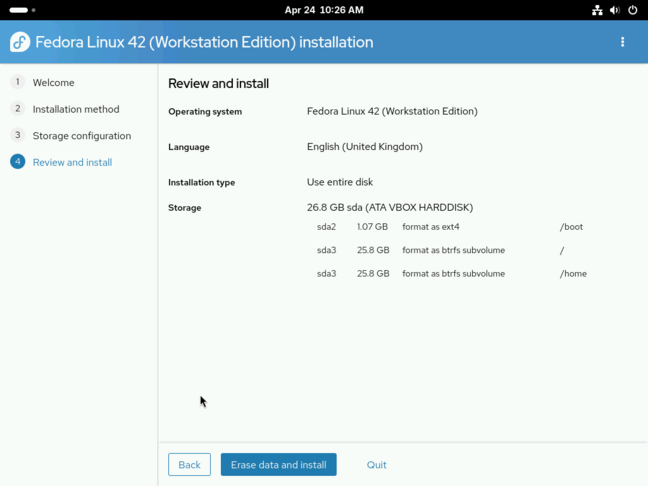Go to the Welcome step in sidebar
The width and height of the screenshot is (648, 486).
point(54,83)
